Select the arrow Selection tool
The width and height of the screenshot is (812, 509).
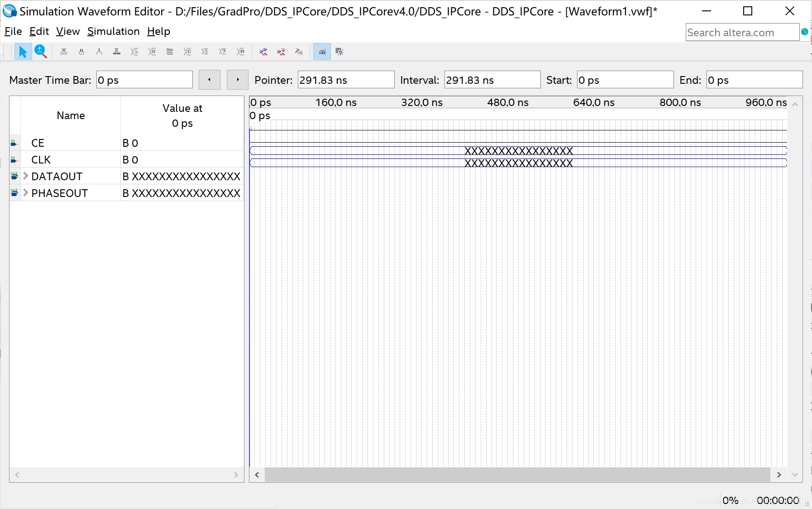click(23, 52)
